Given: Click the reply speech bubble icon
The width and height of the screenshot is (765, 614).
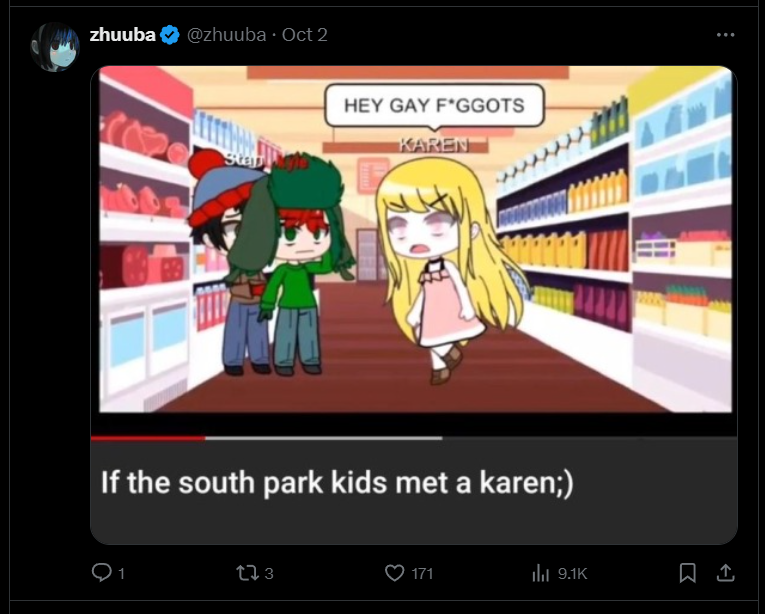Looking at the screenshot, I should pos(101,573).
